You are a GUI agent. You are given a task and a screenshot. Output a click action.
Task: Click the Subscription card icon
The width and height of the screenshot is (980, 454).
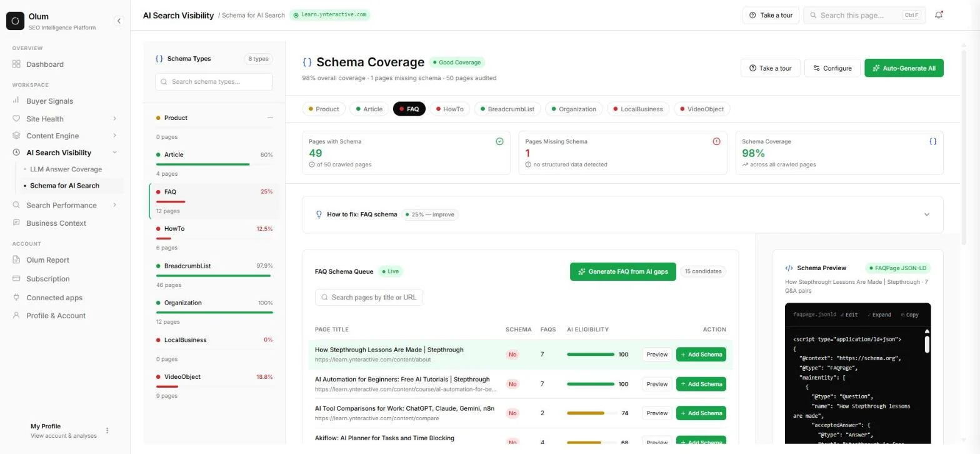pyautogui.click(x=16, y=279)
